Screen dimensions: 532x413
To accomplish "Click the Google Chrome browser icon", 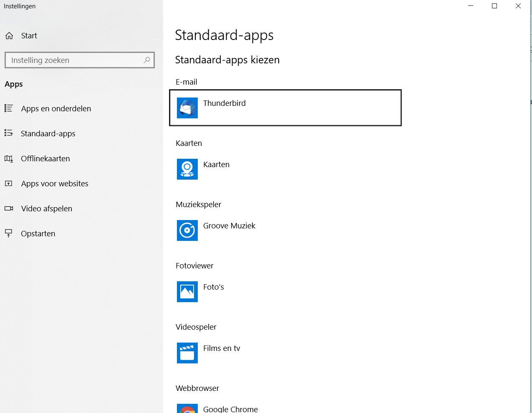I will pos(187,409).
